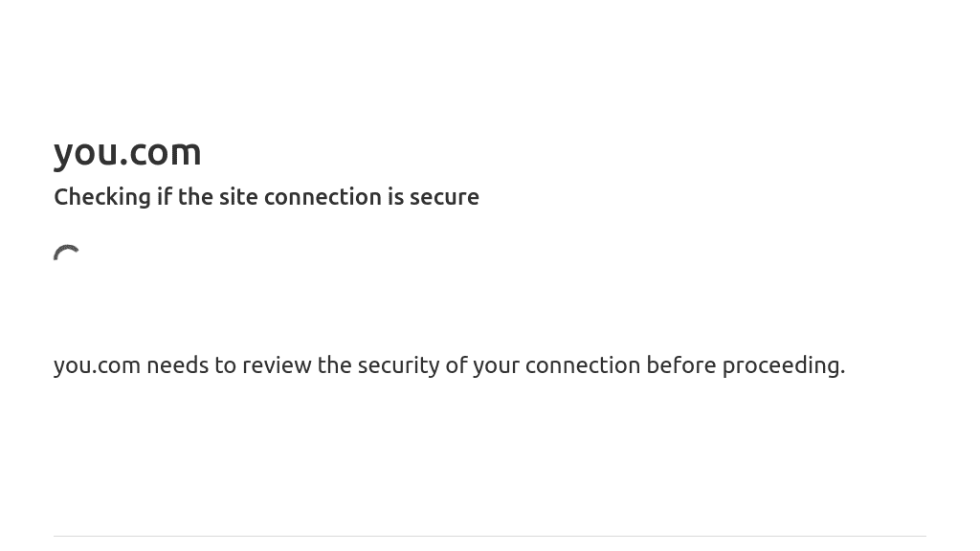Viewport: 980px width, 551px height.
Task: Click the word 'secure' in the subheading
Action: pyautogui.click(x=444, y=197)
